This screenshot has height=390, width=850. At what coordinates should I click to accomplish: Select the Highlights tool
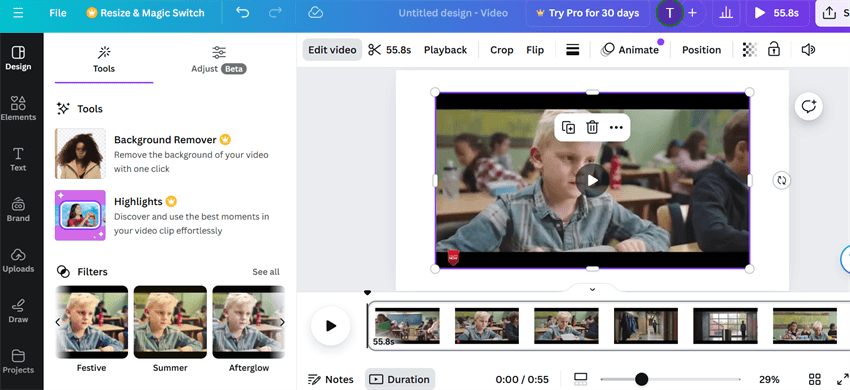point(170,215)
